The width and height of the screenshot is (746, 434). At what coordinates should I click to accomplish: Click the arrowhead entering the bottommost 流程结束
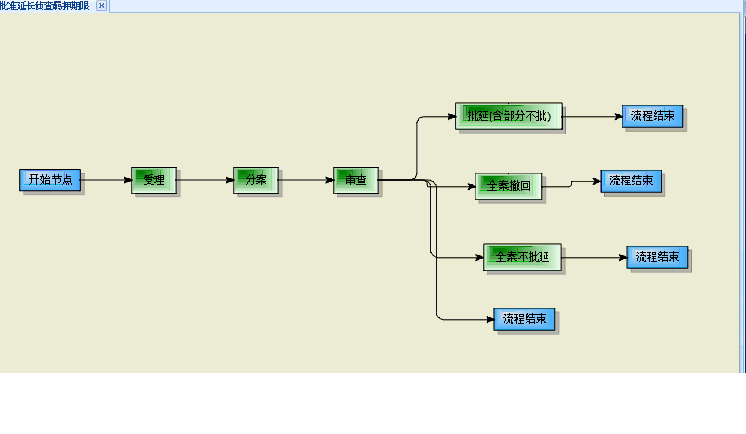pyautogui.click(x=487, y=319)
